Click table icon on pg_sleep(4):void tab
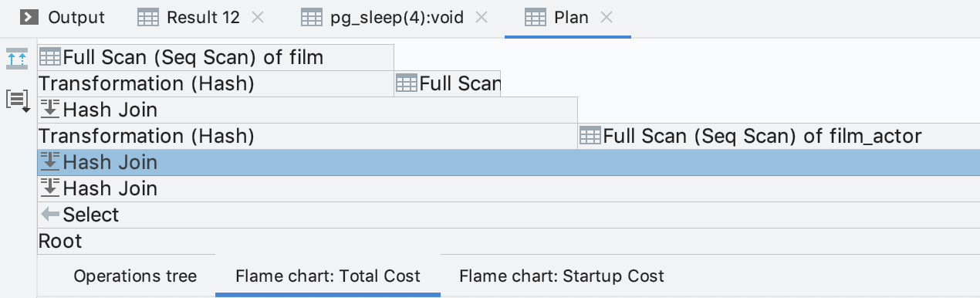 coord(312,17)
